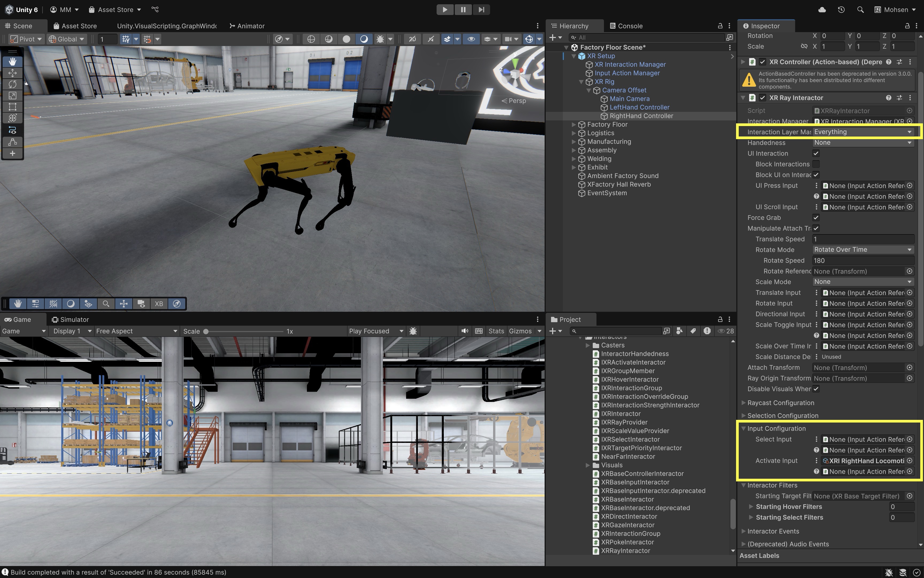Select the Rect tool in Scene toolbar
The height and width of the screenshot is (578, 924).
coord(12,107)
